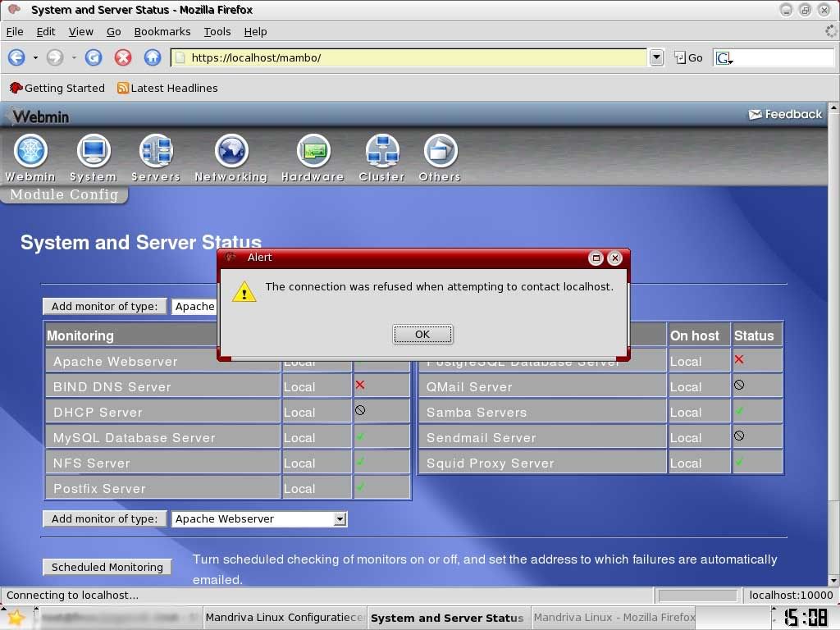This screenshot has height=630, width=840.
Task: Switch to Mandriva Linux - Mozilla Firefox taskbar window
Action: [614, 618]
